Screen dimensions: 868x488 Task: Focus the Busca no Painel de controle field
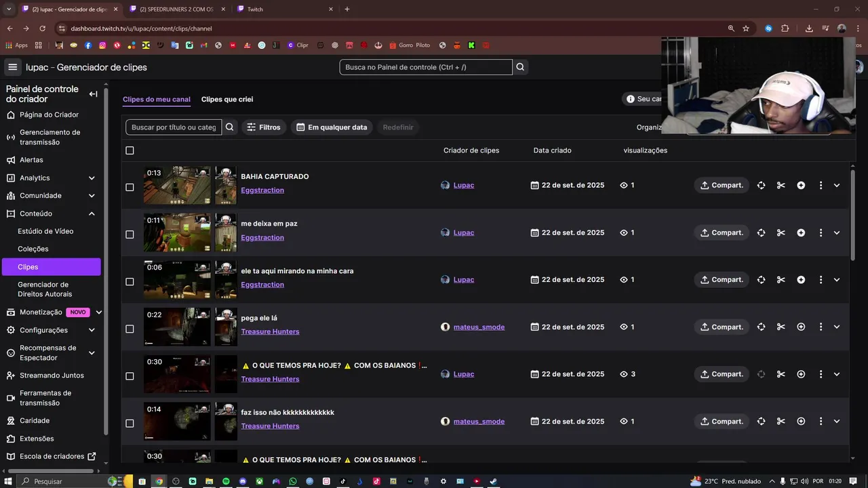click(x=426, y=67)
